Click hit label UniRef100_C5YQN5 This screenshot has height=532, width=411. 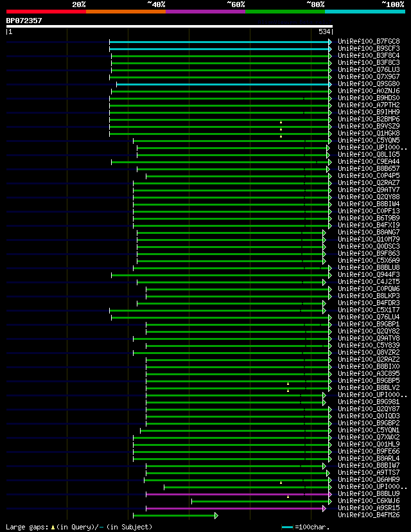pyautogui.click(x=369, y=140)
